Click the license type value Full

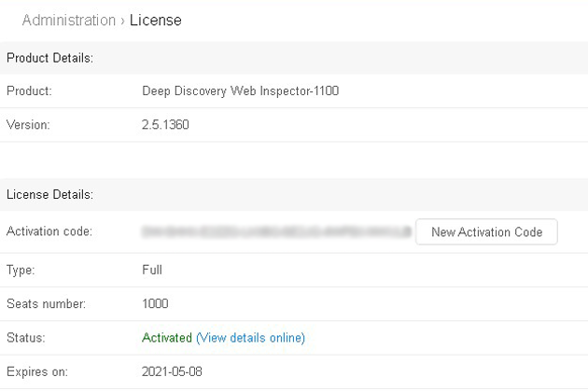151,270
